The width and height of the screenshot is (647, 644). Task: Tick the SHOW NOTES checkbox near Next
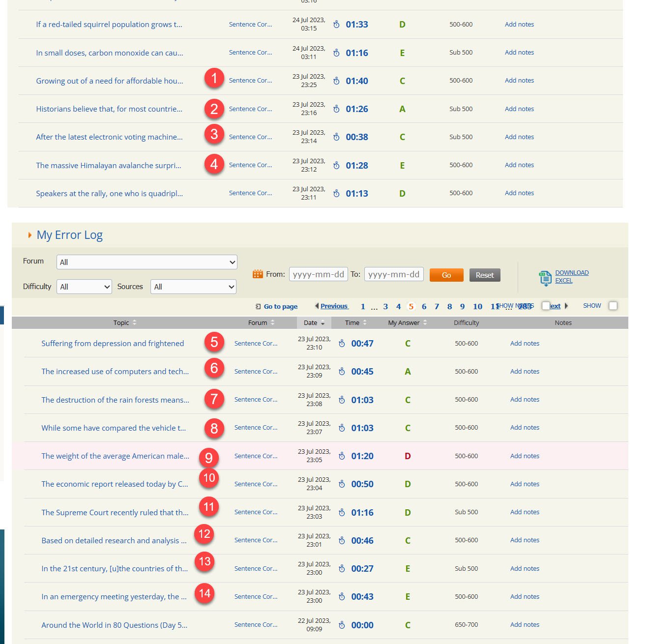click(546, 306)
